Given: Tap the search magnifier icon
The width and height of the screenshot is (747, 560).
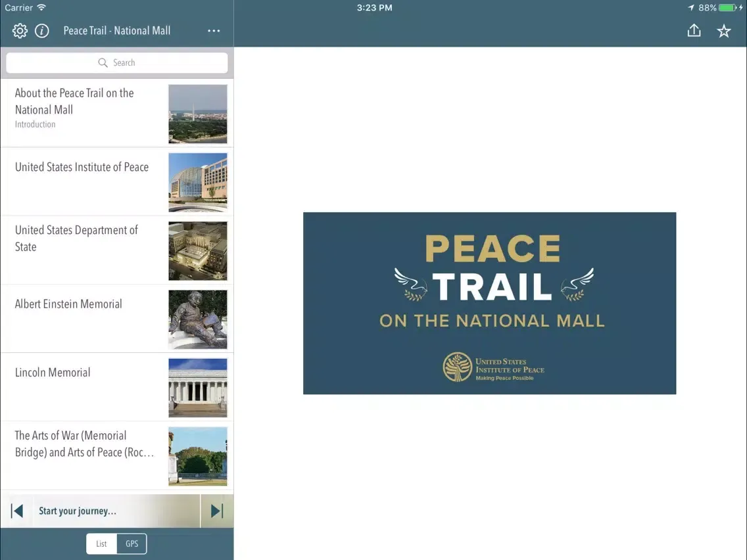Looking at the screenshot, I should point(103,63).
